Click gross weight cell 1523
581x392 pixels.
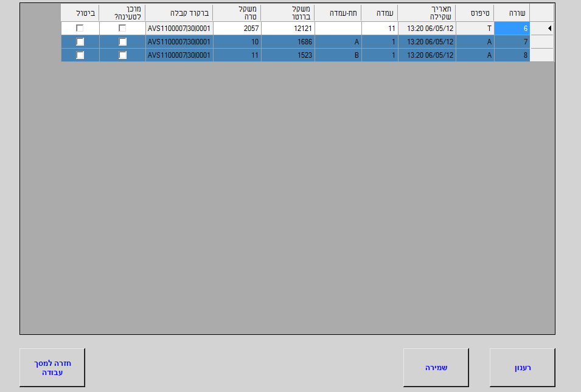[288, 55]
